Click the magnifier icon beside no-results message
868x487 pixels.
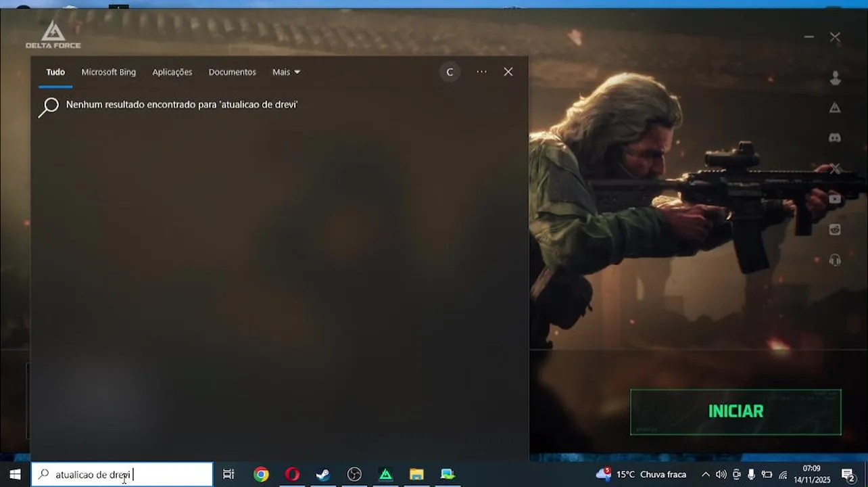[x=49, y=107]
